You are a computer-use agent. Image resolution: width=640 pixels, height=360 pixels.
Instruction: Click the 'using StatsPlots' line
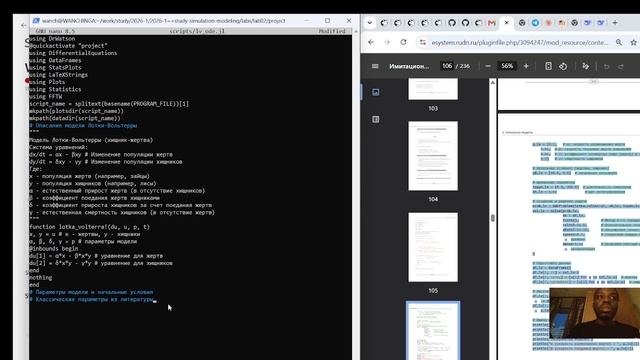point(55,68)
